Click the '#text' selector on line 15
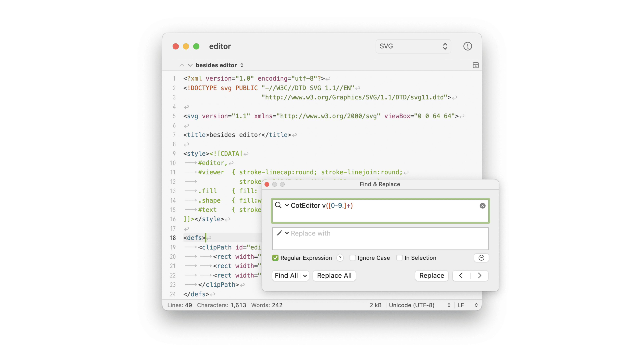 [x=207, y=210]
